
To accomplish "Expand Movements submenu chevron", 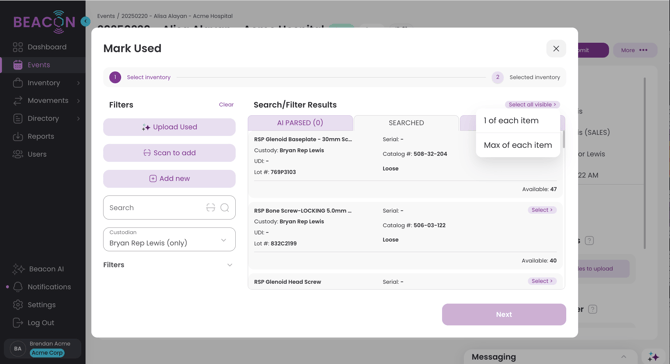I will pos(79,101).
